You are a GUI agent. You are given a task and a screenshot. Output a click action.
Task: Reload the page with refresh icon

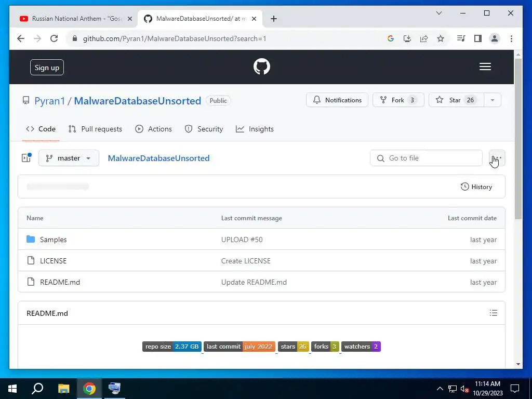pyautogui.click(x=54, y=38)
